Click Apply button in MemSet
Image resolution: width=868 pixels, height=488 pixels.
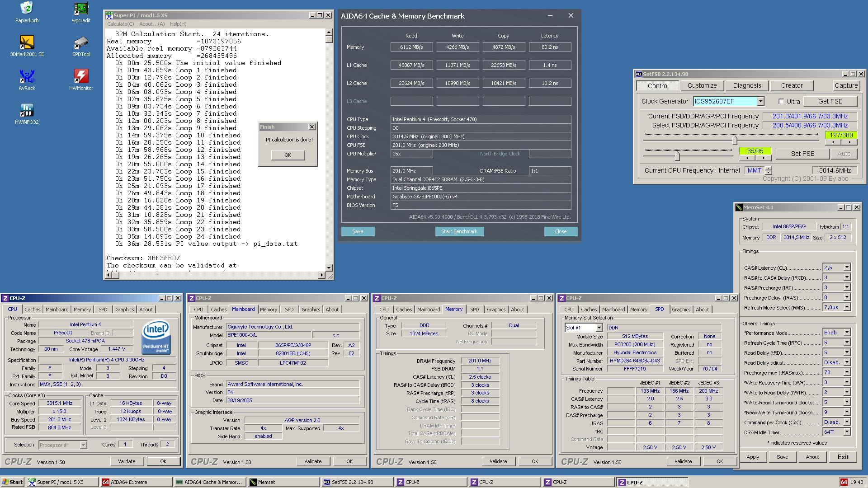753,457
